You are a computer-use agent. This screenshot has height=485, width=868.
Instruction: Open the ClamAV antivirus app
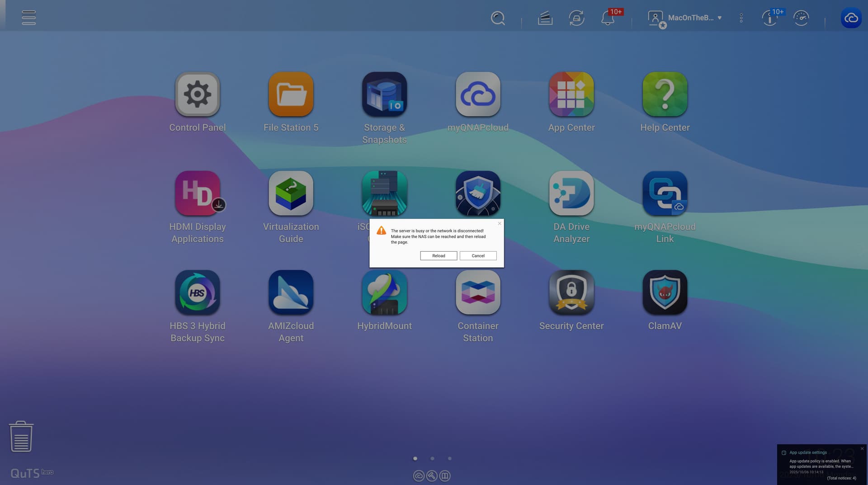(x=665, y=292)
